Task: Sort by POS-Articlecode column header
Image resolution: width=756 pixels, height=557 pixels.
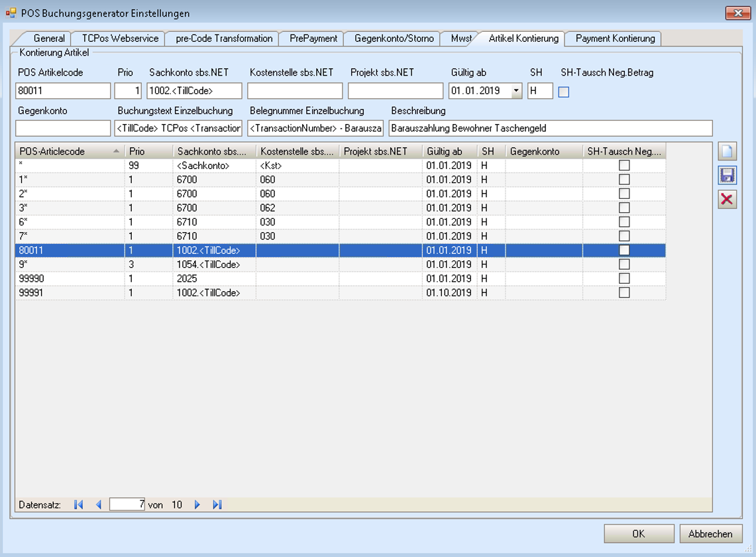Action: coord(65,152)
